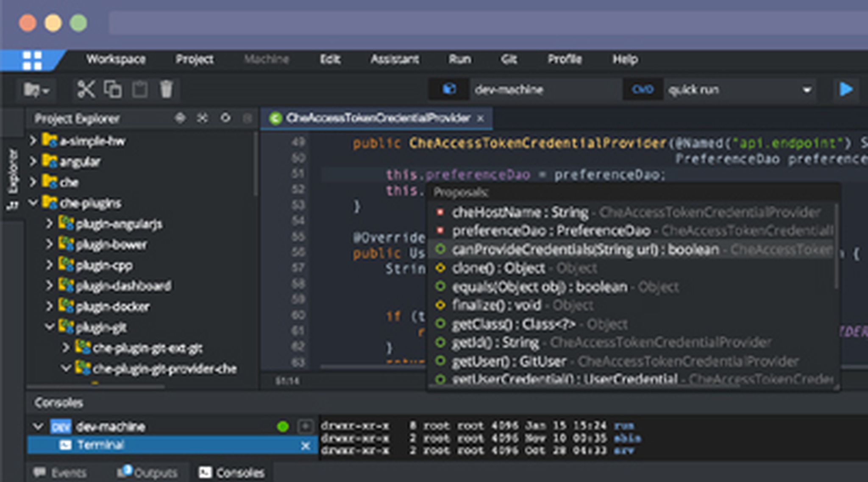Close the Terminal console with the X
The height and width of the screenshot is (482, 868).
coord(305,446)
